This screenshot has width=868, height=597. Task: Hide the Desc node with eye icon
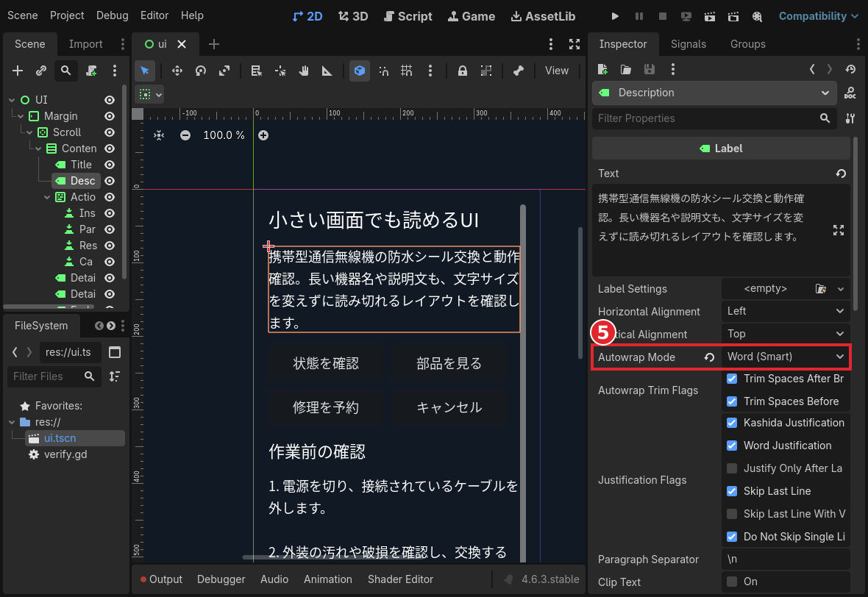coord(110,181)
